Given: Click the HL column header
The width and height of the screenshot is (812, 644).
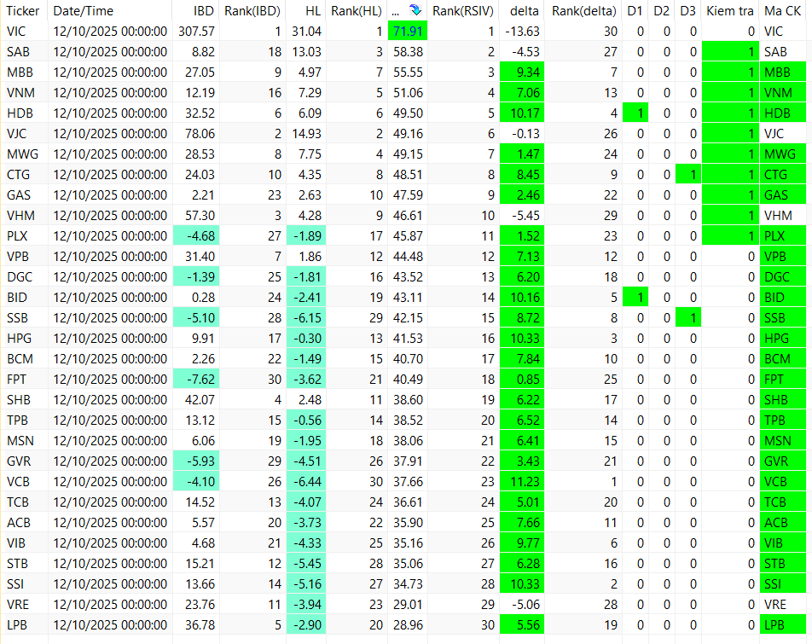Looking at the screenshot, I should [306, 10].
